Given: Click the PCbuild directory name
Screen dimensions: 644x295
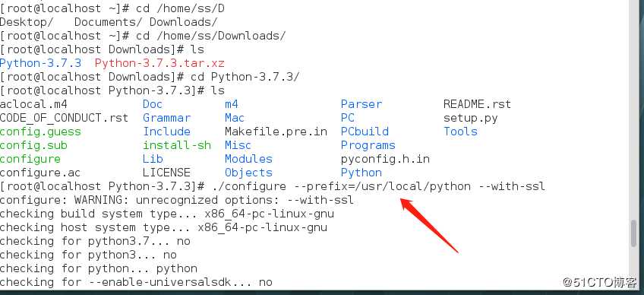Looking at the screenshot, I should [365, 132].
